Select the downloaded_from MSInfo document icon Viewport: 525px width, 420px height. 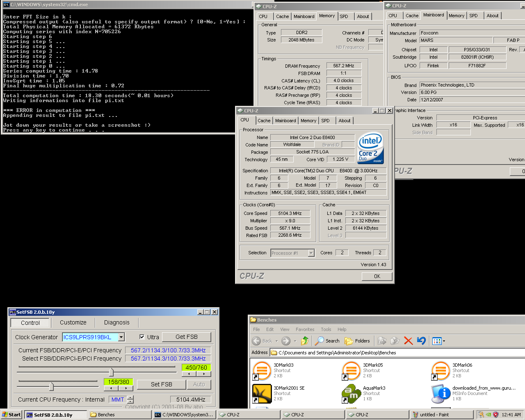pyautogui.click(x=441, y=393)
